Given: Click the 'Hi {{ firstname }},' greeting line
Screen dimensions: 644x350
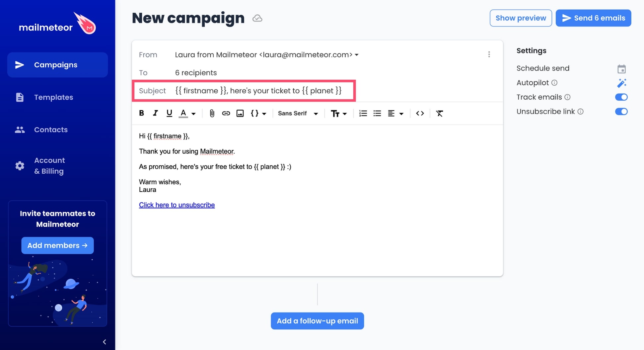Looking at the screenshot, I should point(164,136).
